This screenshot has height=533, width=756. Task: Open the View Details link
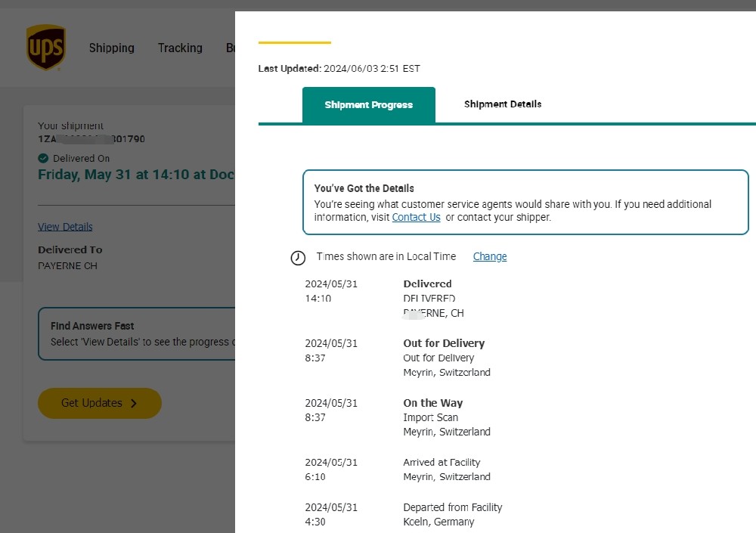click(65, 227)
